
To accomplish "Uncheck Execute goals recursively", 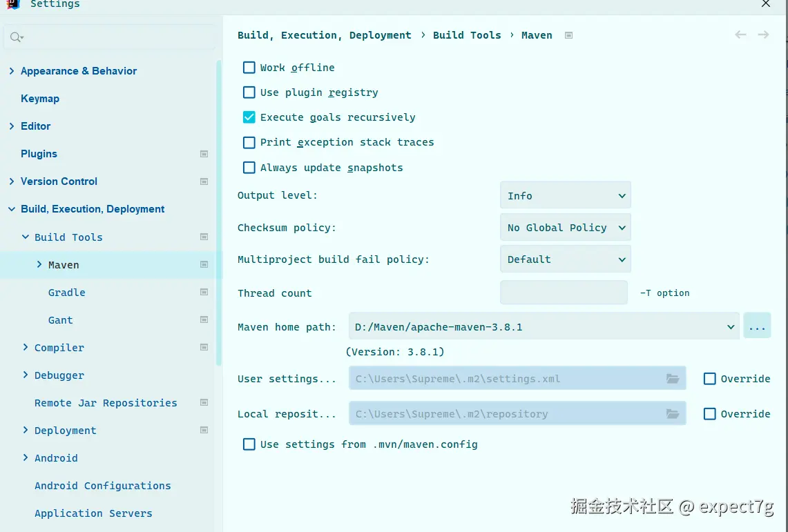I will [249, 117].
